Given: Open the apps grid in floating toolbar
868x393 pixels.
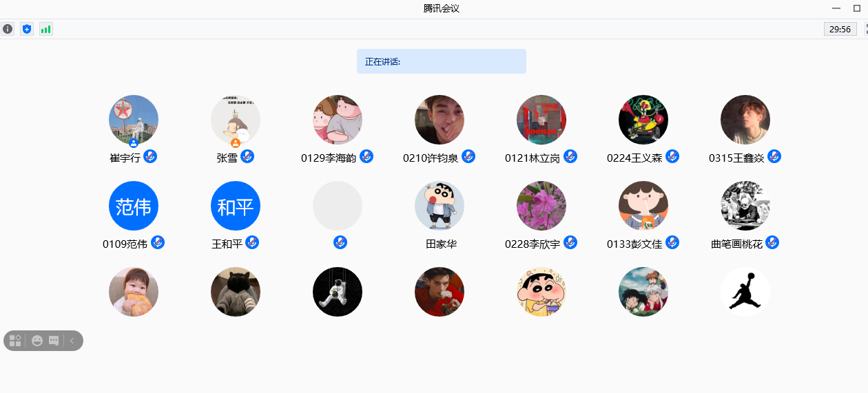Looking at the screenshot, I should 15,341.
